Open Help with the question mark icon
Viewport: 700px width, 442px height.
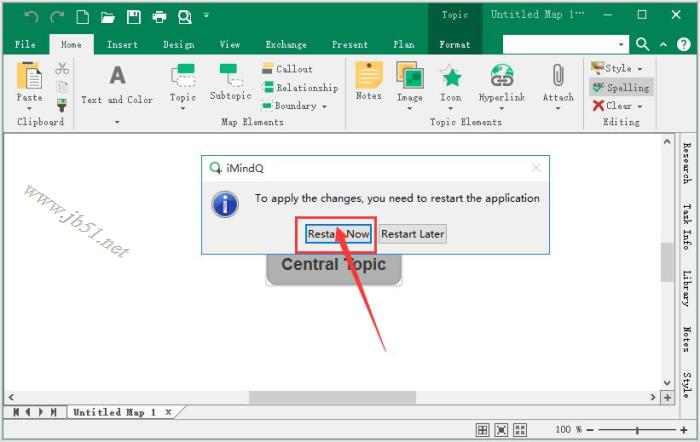(683, 44)
